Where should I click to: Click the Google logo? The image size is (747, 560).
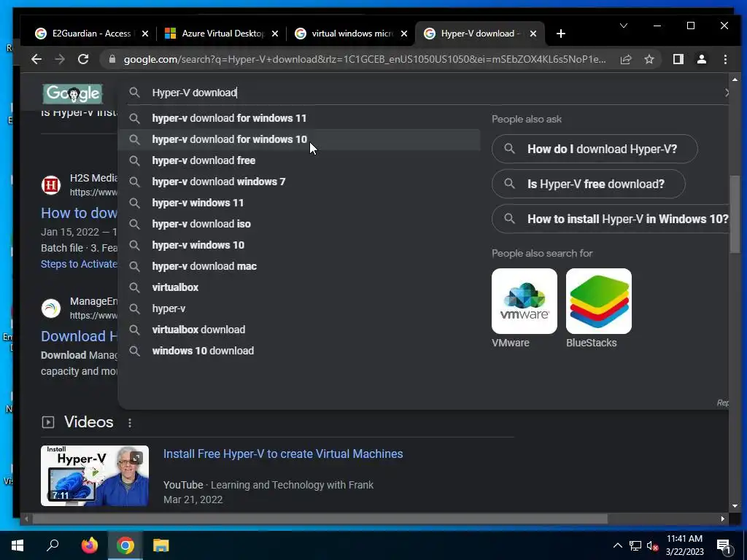pyautogui.click(x=73, y=94)
